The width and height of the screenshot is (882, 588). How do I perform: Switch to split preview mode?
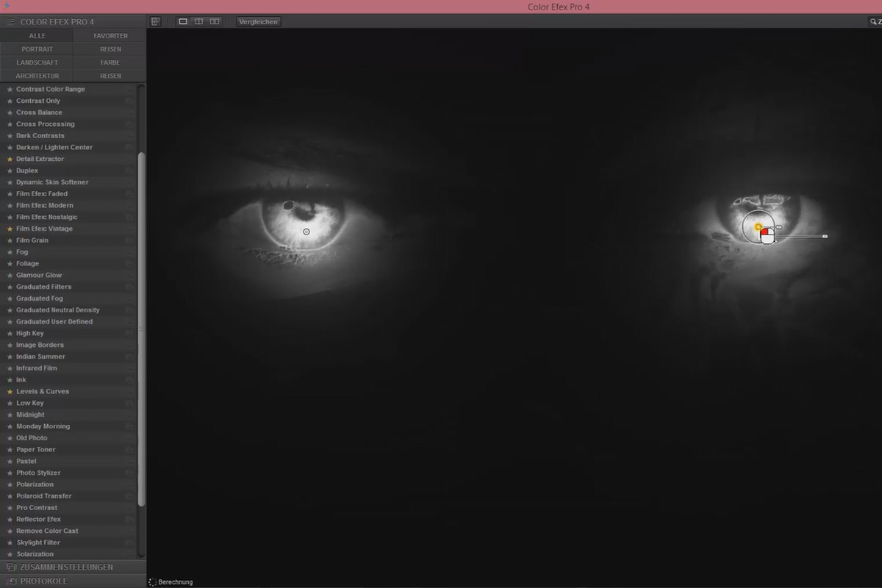tap(198, 21)
